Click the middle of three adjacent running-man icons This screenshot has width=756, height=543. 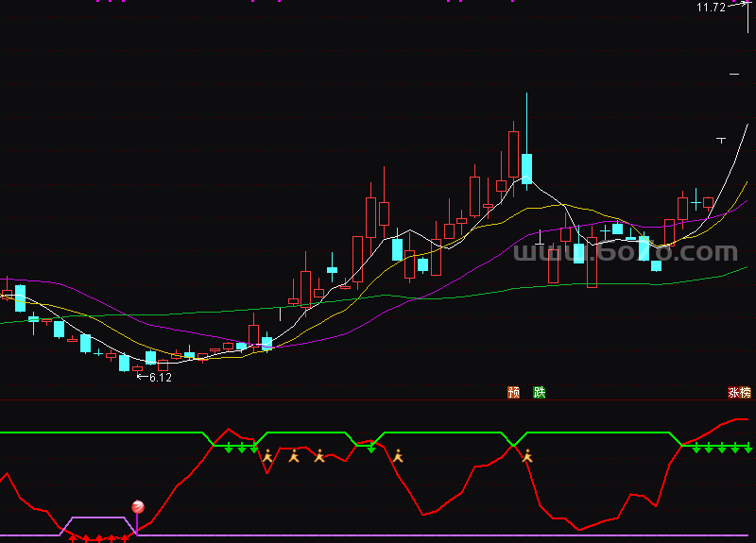click(x=294, y=456)
